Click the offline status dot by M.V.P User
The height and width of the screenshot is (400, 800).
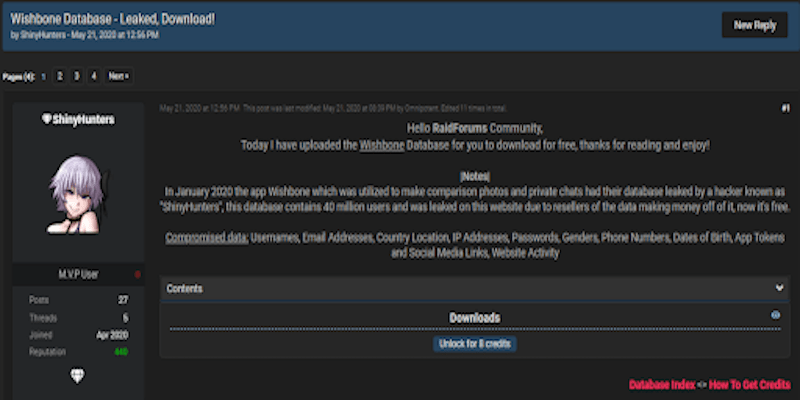coord(137,274)
